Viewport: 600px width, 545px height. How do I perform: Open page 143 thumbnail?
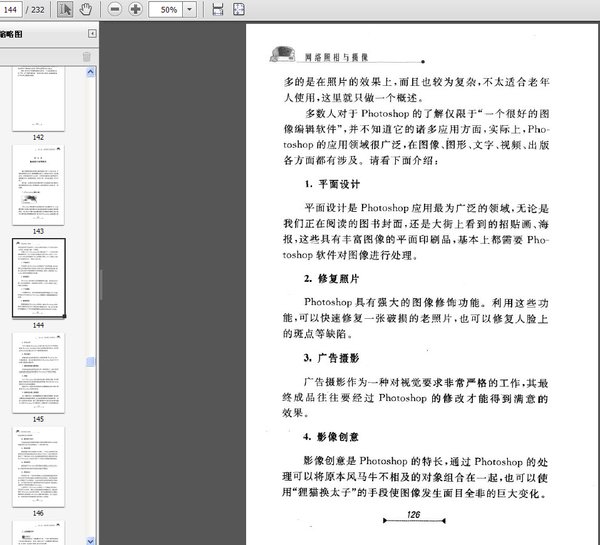(38, 185)
